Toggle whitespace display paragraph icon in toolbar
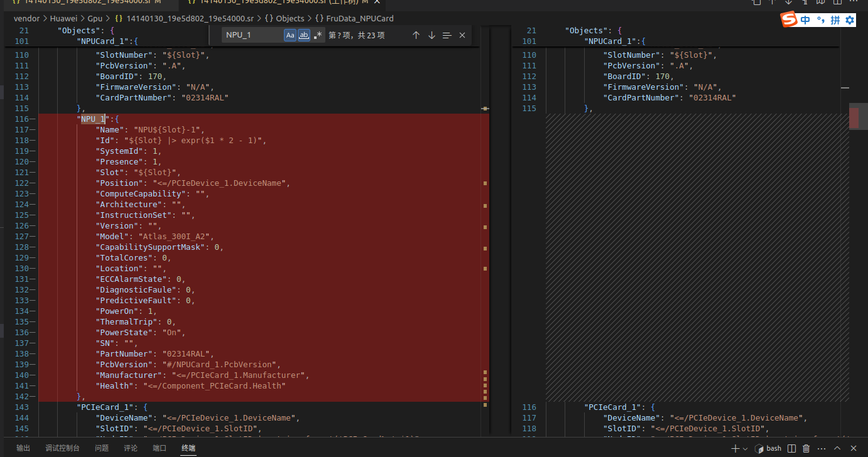The width and height of the screenshot is (868, 457). point(805,2)
